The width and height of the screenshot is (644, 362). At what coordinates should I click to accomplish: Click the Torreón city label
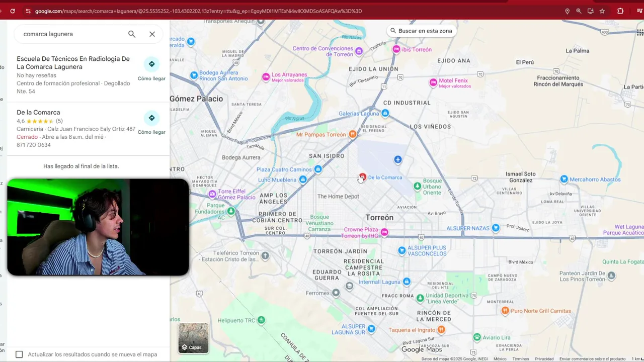click(379, 218)
